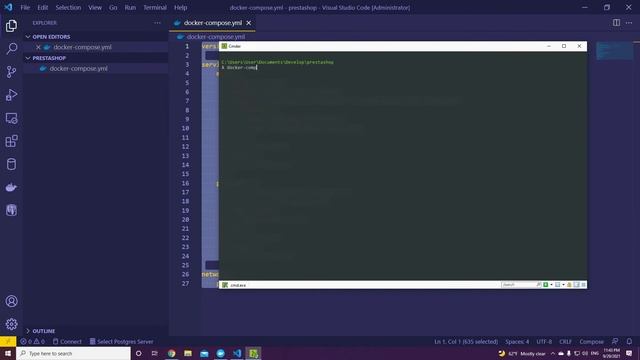Click the docker-compose.yml breadcrumb
This screenshot has height=360, width=640.
tap(216, 37)
